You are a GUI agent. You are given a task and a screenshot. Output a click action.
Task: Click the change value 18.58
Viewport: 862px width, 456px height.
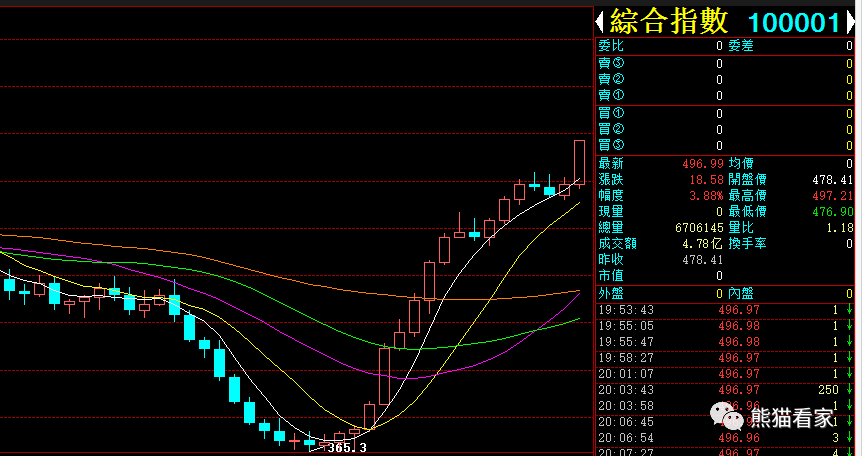point(706,180)
